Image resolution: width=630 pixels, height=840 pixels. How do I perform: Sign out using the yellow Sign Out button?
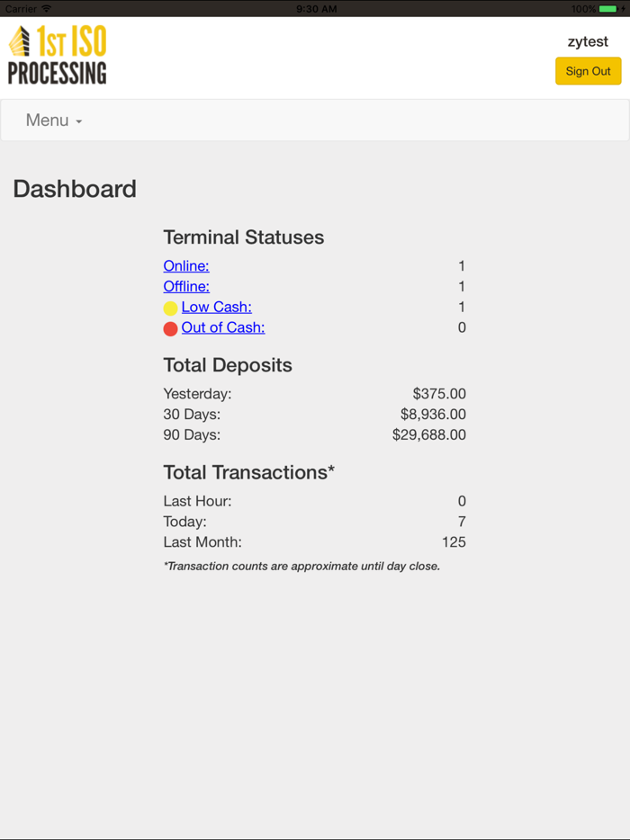point(588,71)
